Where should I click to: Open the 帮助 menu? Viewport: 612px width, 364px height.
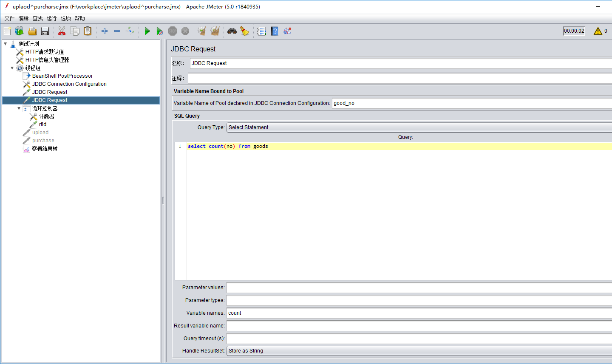click(x=80, y=18)
